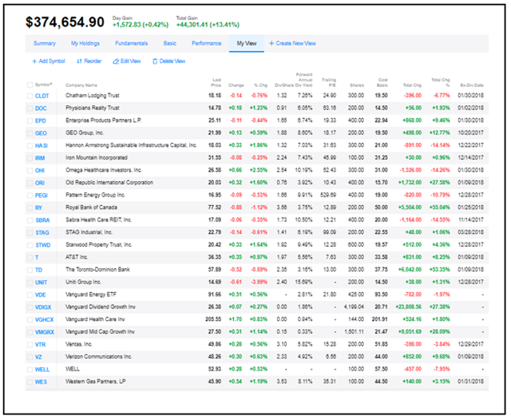Click the +23,808.56 total change value
Viewport: 511px width, 420px height.
tap(408, 307)
